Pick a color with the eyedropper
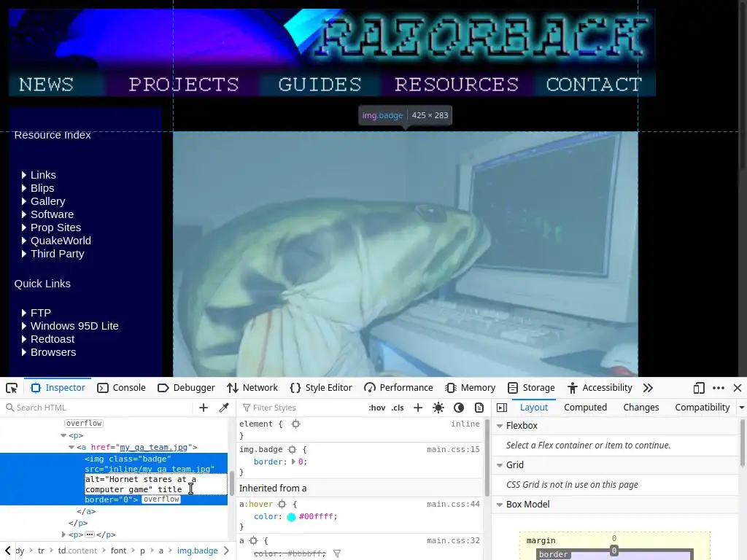Screen dimensions: 747x560 [x=224, y=408]
